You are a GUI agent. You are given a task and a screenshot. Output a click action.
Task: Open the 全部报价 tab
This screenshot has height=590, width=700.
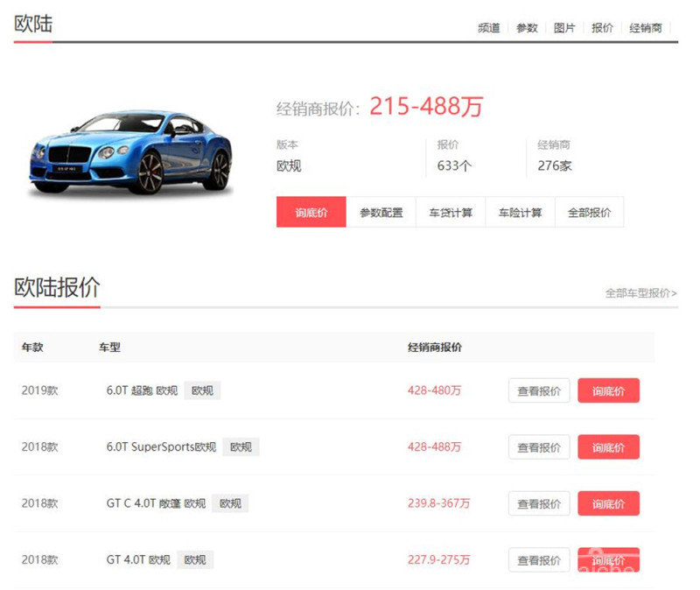click(x=590, y=213)
